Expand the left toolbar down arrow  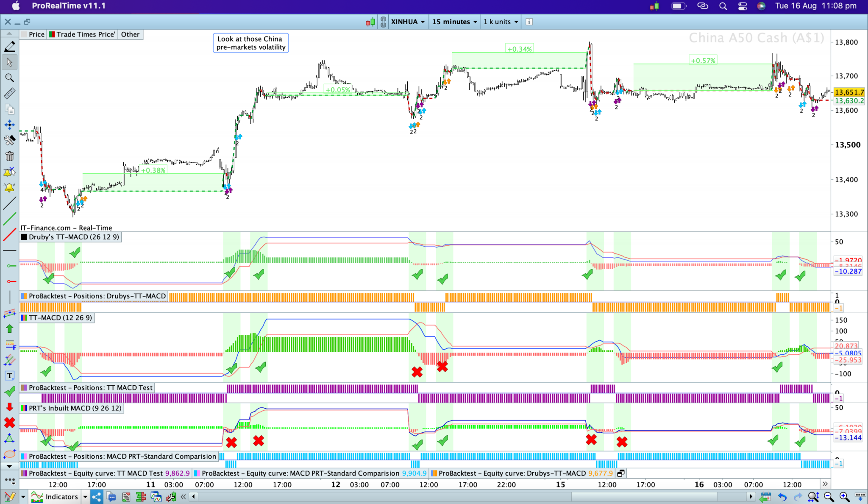[9, 466]
